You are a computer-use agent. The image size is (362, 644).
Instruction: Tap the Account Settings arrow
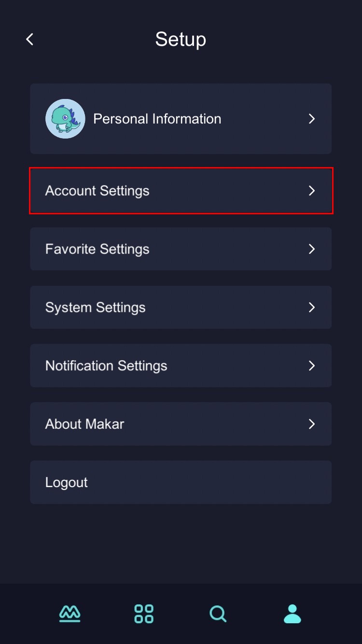click(x=312, y=191)
